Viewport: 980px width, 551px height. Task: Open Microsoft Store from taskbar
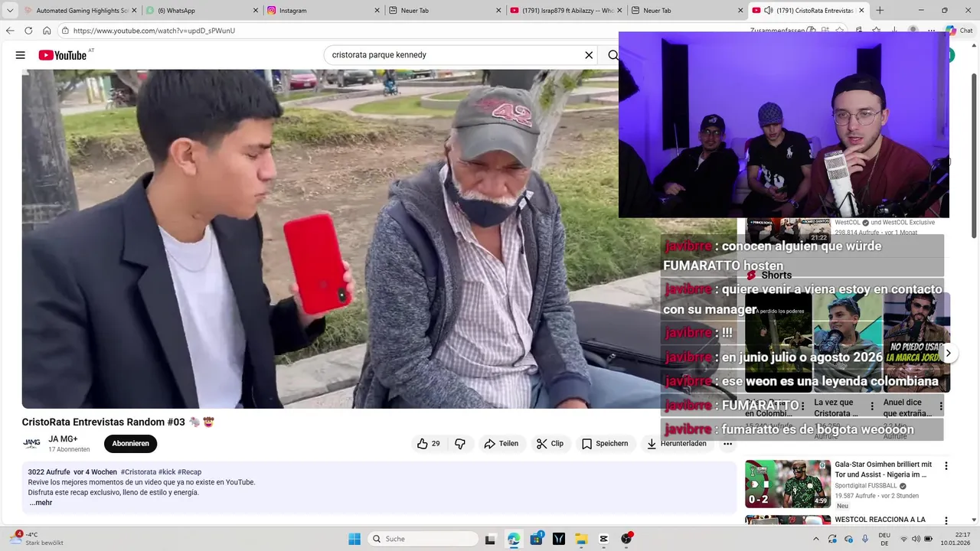pos(537,539)
